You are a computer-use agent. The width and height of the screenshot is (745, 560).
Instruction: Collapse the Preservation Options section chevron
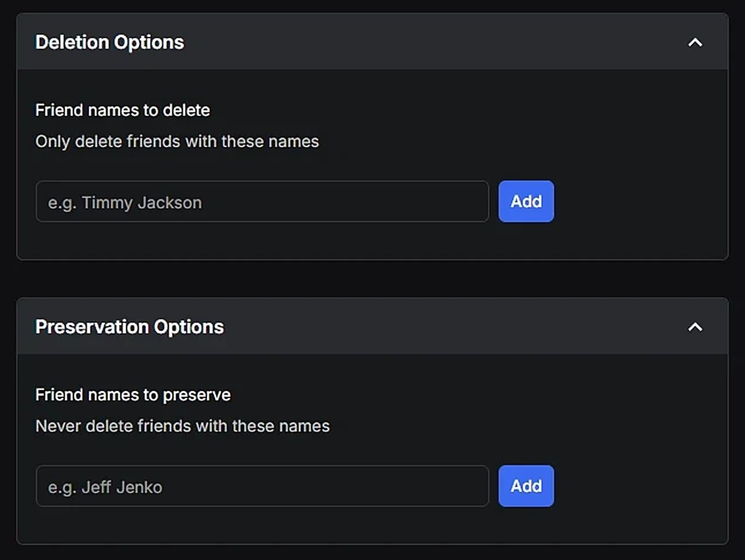pos(695,327)
